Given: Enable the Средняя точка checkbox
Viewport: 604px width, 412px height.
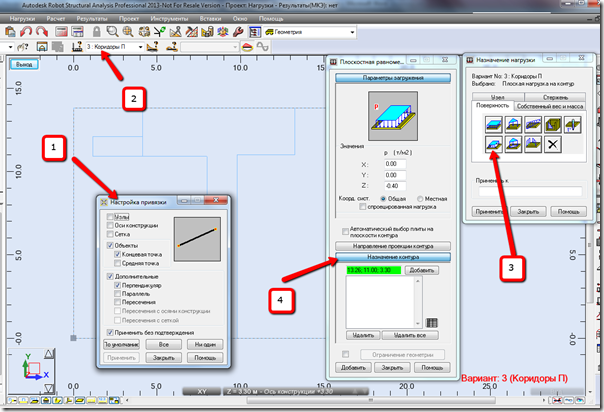Looking at the screenshot, I should [x=117, y=263].
